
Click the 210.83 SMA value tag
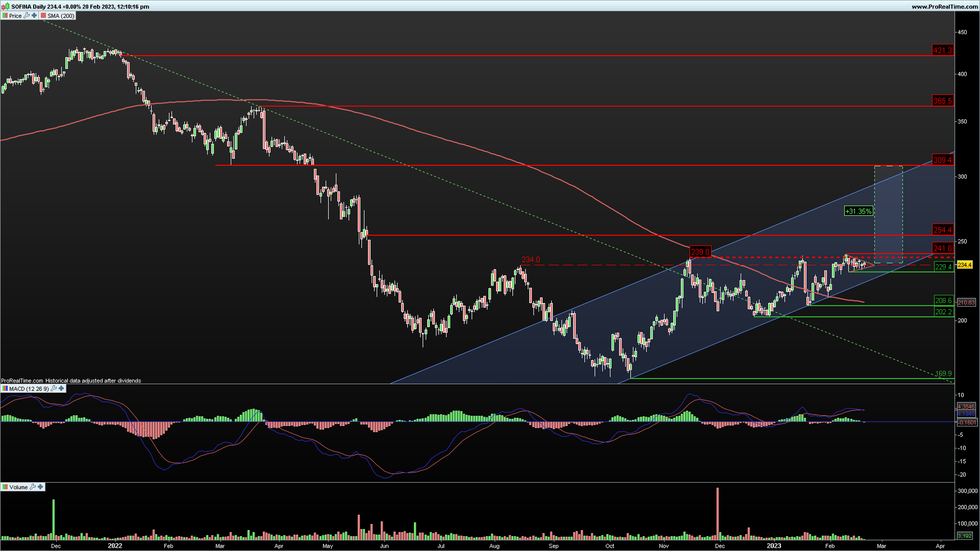966,302
